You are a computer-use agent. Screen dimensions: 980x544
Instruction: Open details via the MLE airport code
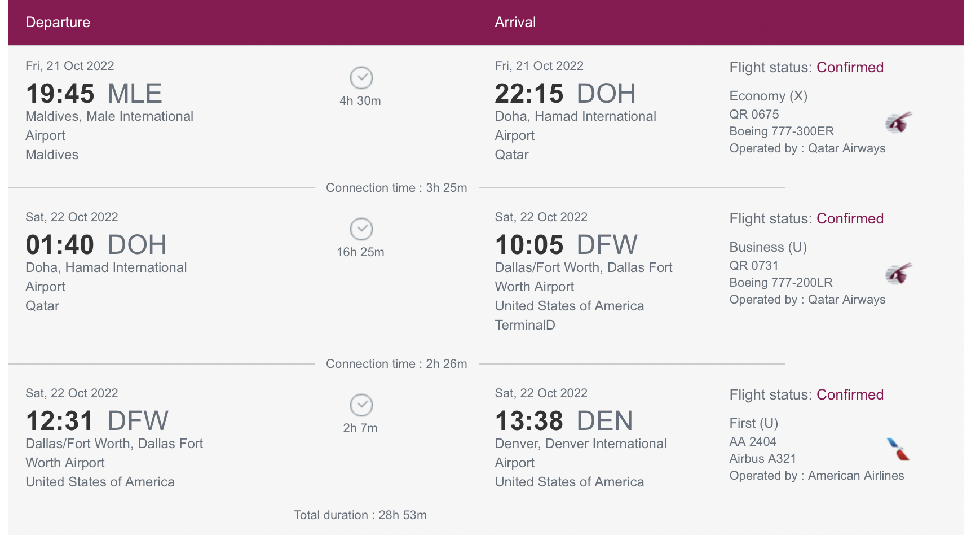[x=134, y=93]
